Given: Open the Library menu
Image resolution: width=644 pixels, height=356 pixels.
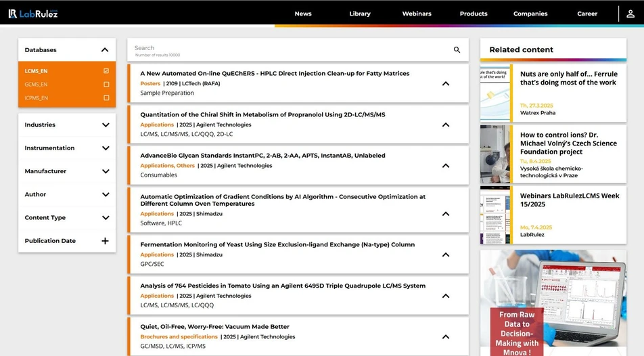Looking at the screenshot, I should pyautogui.click(x=360, y=14).
